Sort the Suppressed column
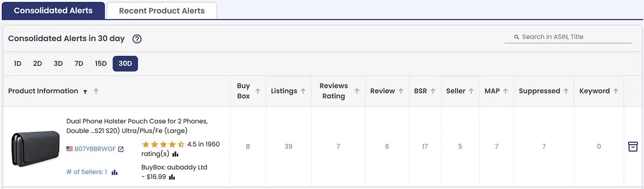 [x=566, y=91]
